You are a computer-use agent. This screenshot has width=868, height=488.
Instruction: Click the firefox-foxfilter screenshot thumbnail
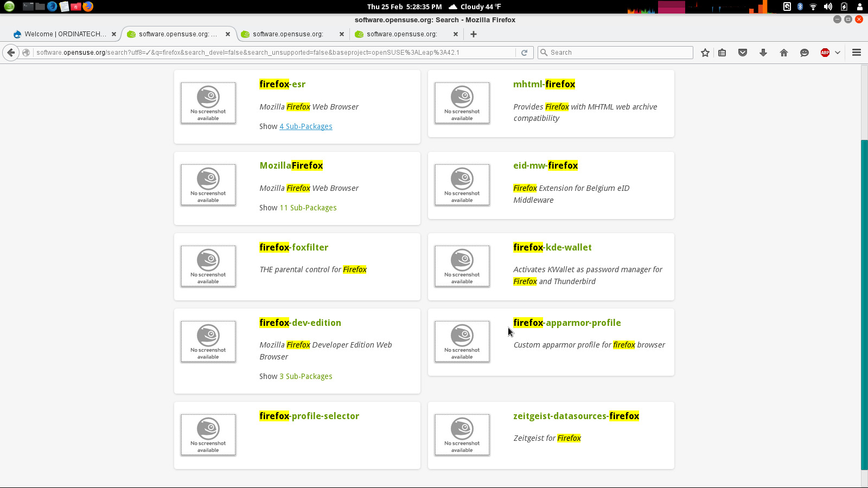[208, 266]
